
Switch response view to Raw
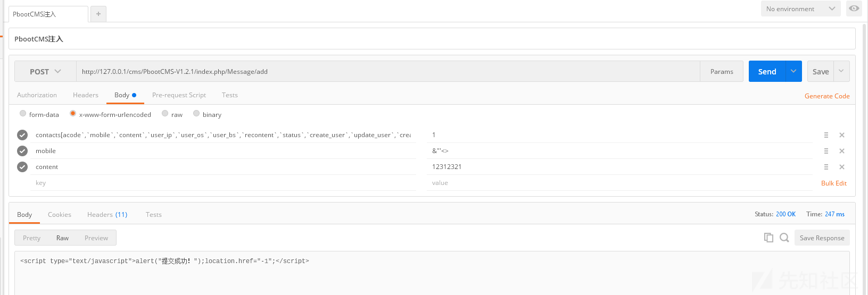[x=62, y=238]
